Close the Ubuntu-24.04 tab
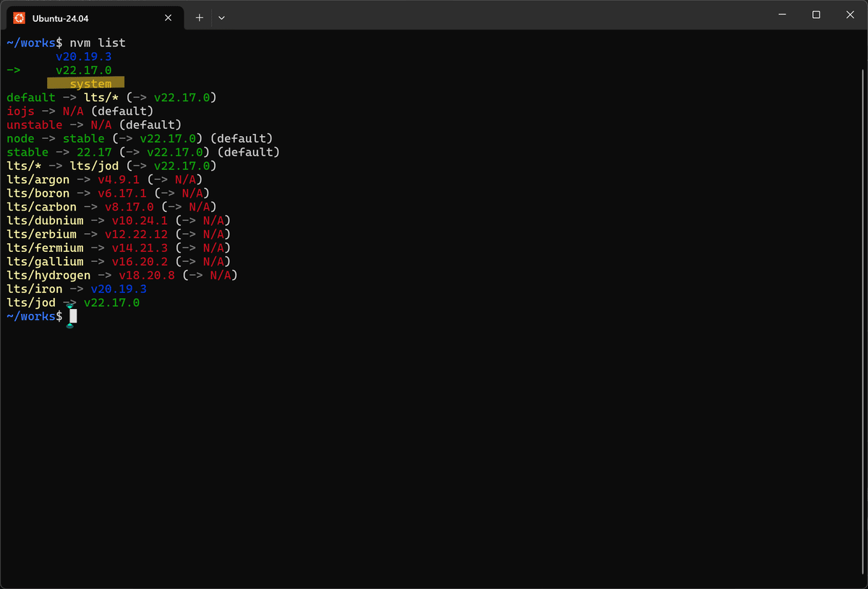Screen dimensions: 868x589 (x=169, y=17)
